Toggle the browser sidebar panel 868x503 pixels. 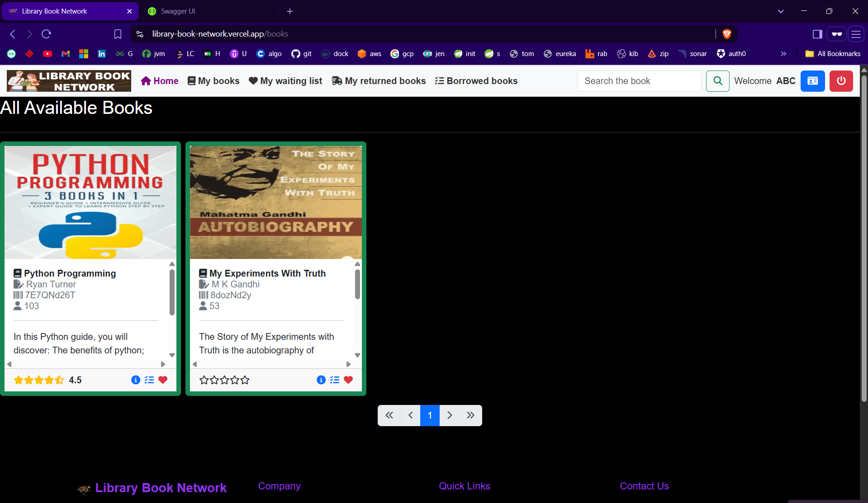click(x=817, y=34)
